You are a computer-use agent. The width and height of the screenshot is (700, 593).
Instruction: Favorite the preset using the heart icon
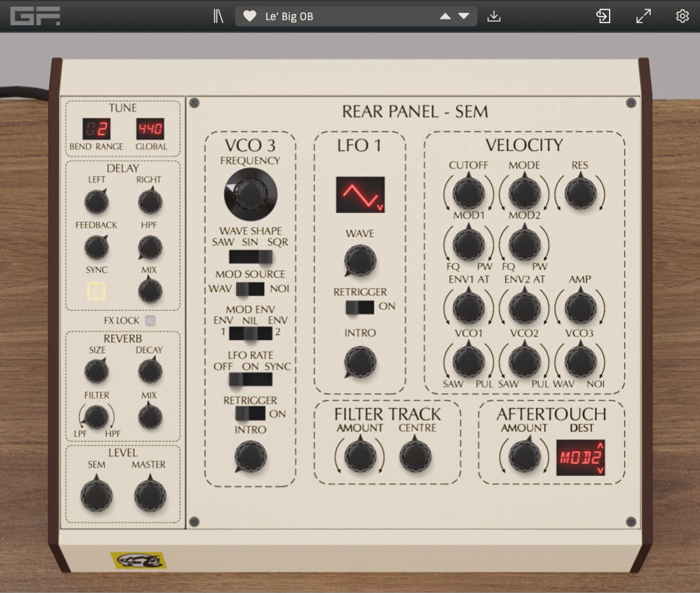pos(251,15)
